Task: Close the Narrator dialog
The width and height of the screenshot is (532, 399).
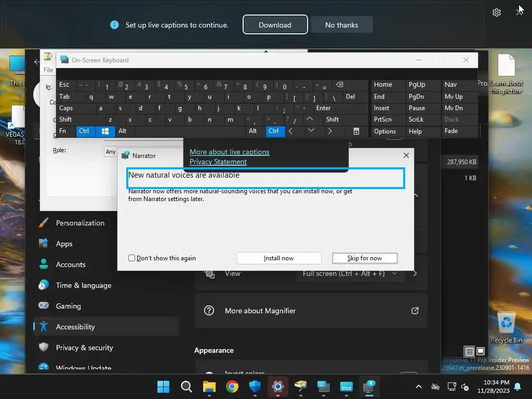Action: (x=406, y=155)
